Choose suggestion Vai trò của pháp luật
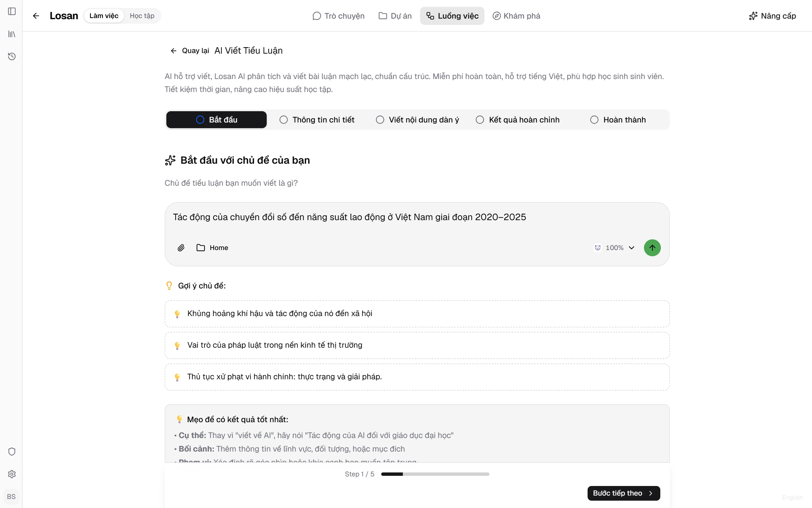The height and width of the screenshot is (508, 812). click(417, 345)
